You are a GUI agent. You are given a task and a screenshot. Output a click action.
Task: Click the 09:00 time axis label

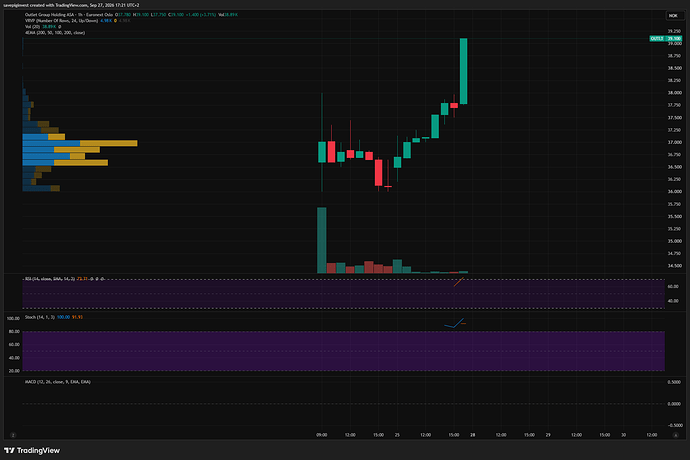tap(322, 435)
